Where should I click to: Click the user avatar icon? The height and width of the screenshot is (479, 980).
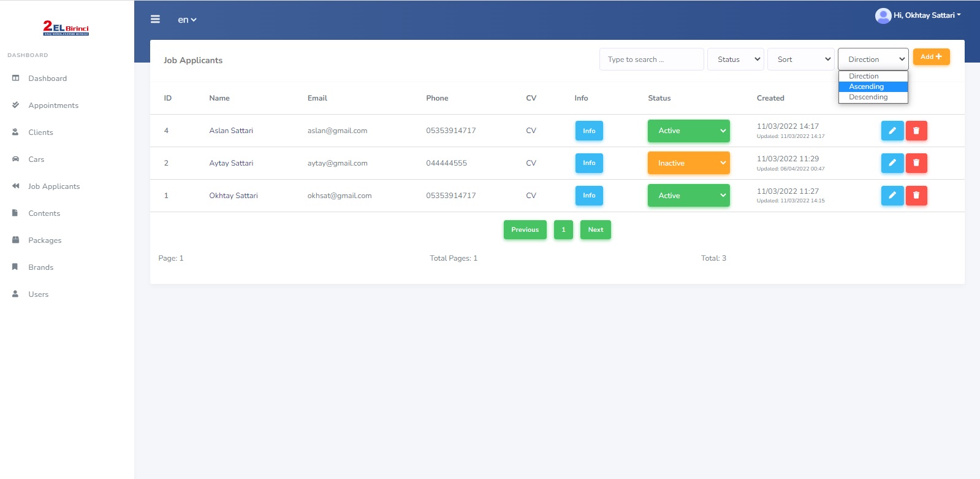pos(883,15)
